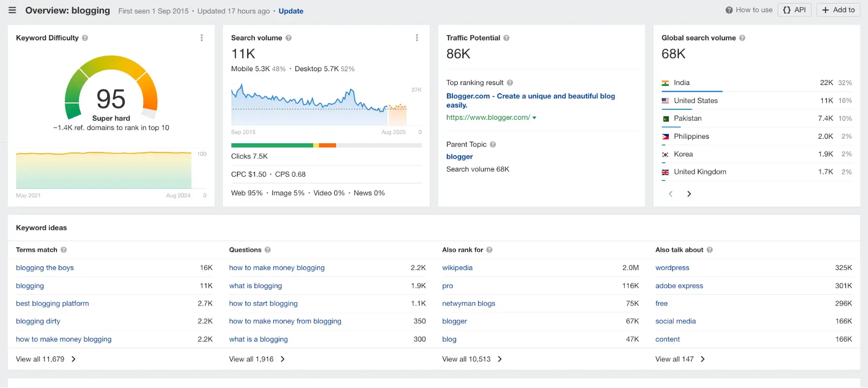Open View all 147 also talk about
The image size is (868, 388).
click(680, 359)
